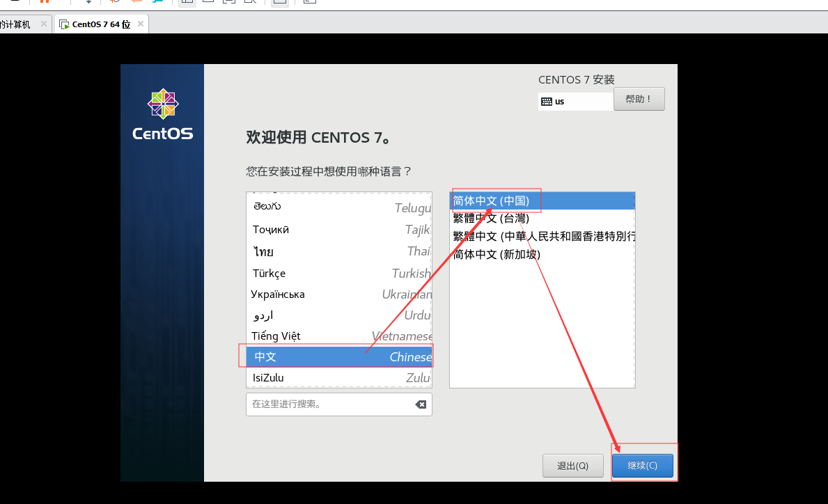This screenshot has width=828, height=504.
Task: Click the 继续(C) continue button
Action: click(643, 466)
